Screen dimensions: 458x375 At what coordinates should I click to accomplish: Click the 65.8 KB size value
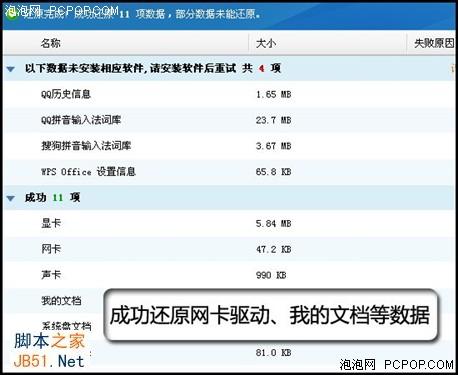tap(274, 172)
